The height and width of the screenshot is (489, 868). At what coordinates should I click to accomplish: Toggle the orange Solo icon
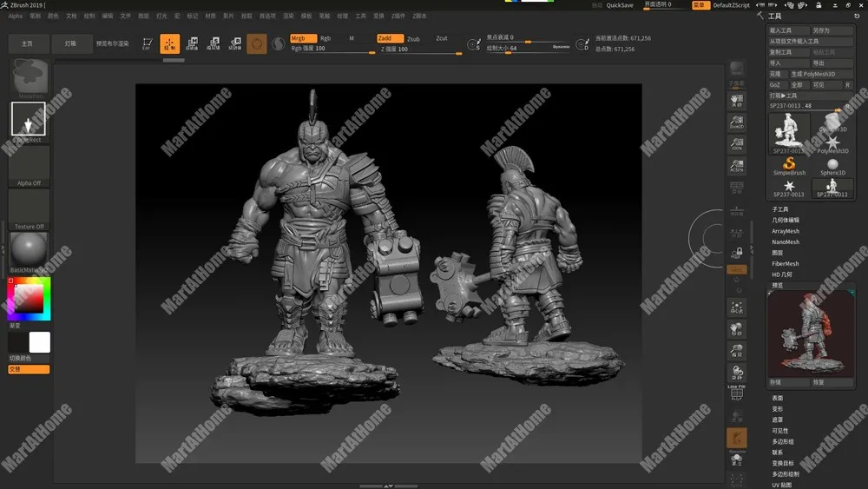[x=736, y=438]
